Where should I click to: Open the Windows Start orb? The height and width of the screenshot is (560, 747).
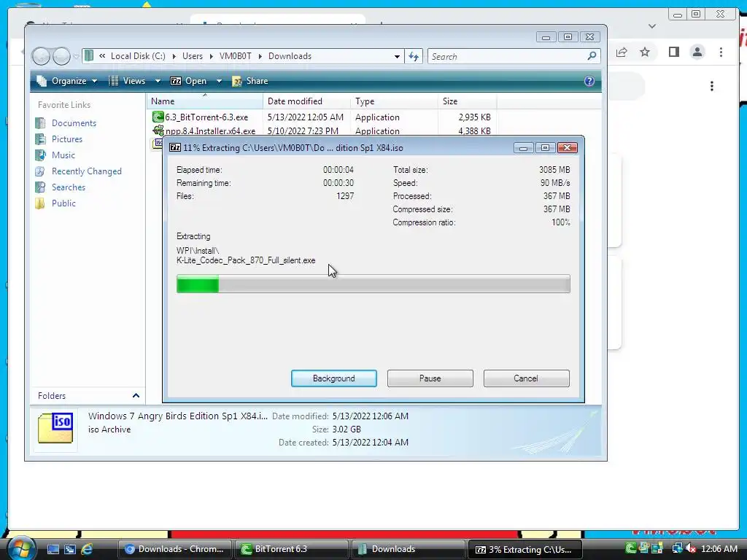[x=21, y=548]
